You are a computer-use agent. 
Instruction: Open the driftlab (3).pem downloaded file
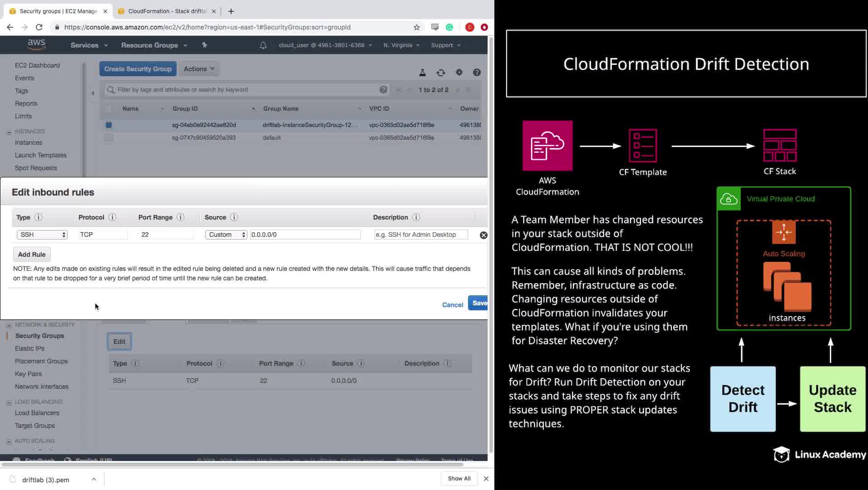click(45, 480)
